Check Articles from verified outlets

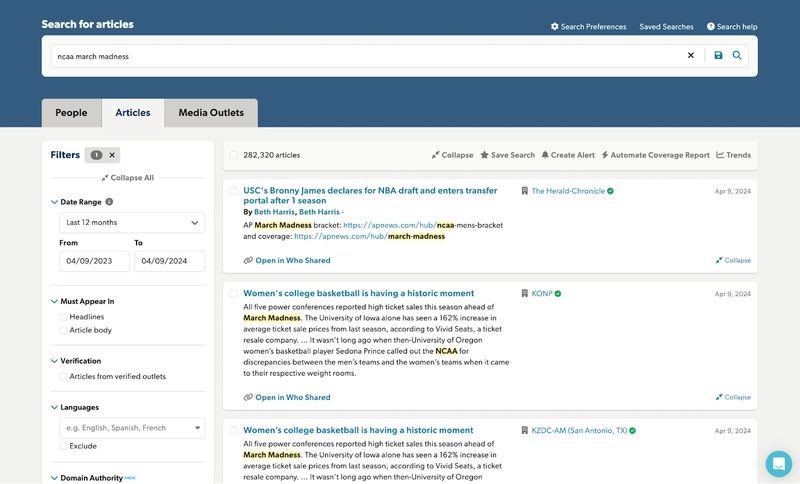(64, 376)
